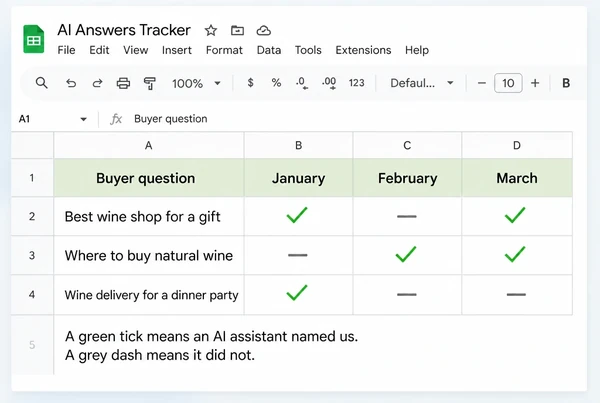
Task: Select row 3 header
Action: (x=32, y=255)
